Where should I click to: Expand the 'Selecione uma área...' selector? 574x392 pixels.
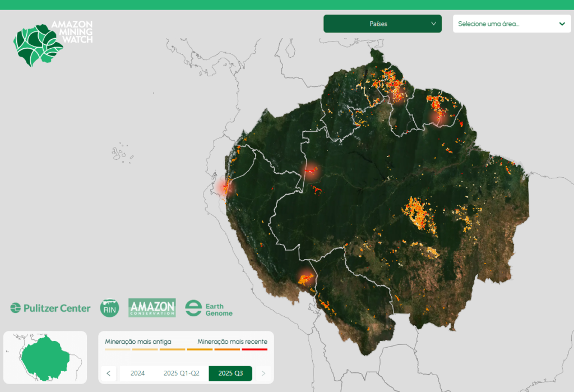coord(511,24)
